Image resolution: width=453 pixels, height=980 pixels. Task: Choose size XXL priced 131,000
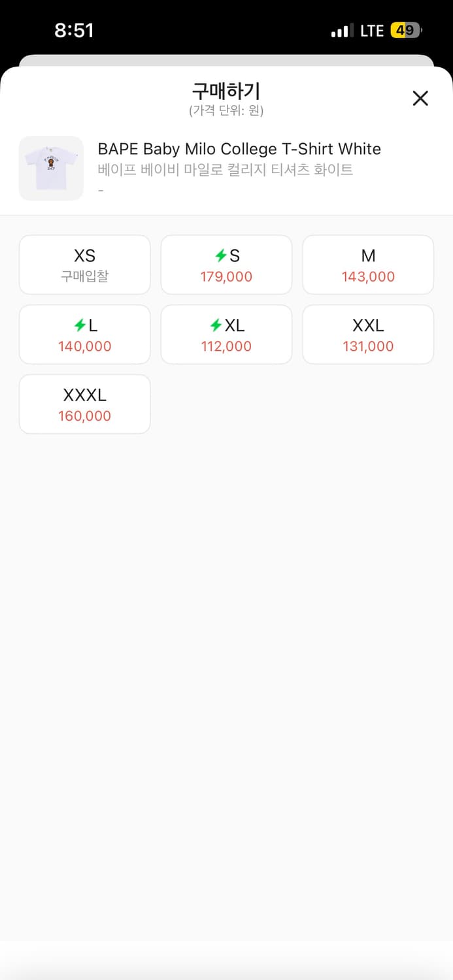tap(368, 335)
